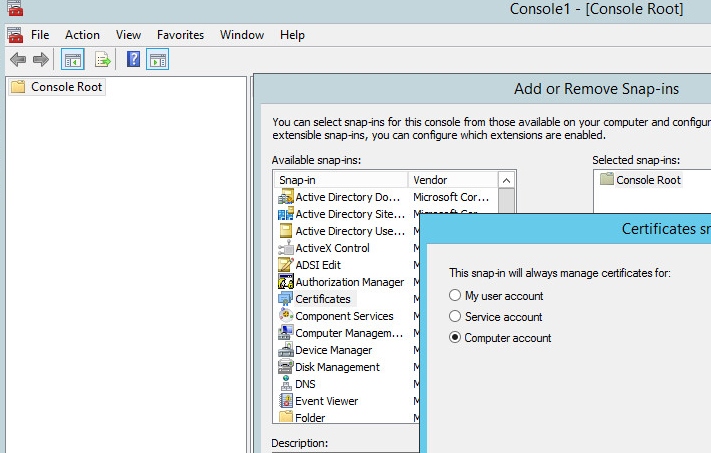Click folder icon in Selected snap-ins list
This screenshot has width=711, height=453.
(x=607, y=179)
